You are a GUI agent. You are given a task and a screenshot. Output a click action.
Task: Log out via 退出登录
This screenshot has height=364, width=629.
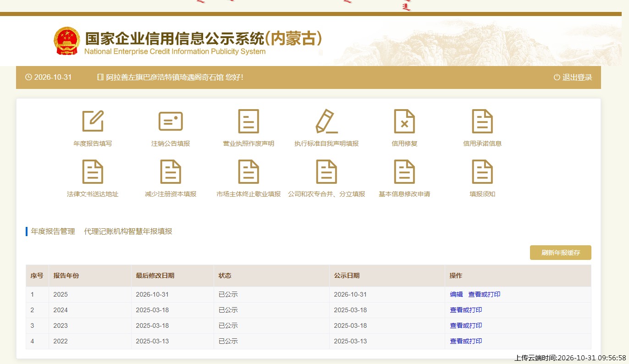click(573, 77)
